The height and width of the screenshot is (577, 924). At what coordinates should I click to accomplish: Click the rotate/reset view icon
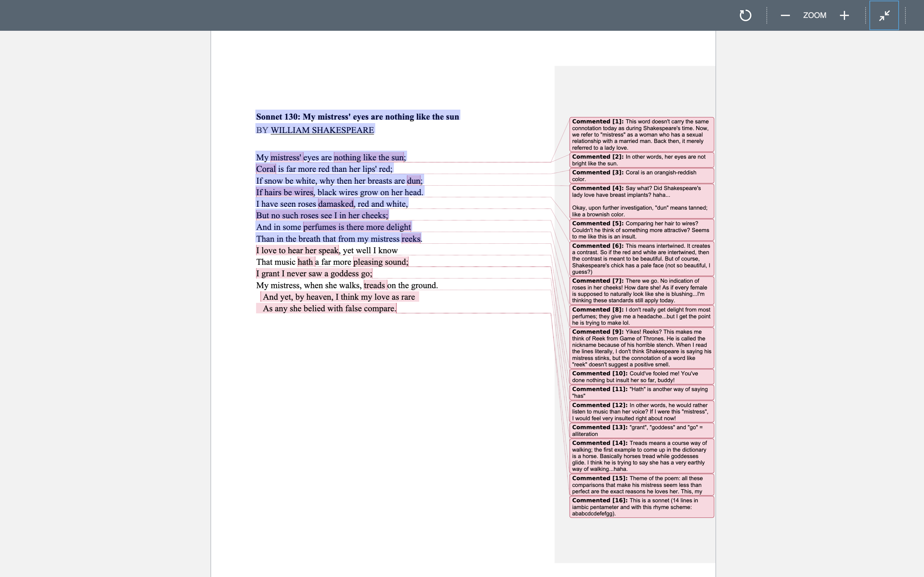745,15
